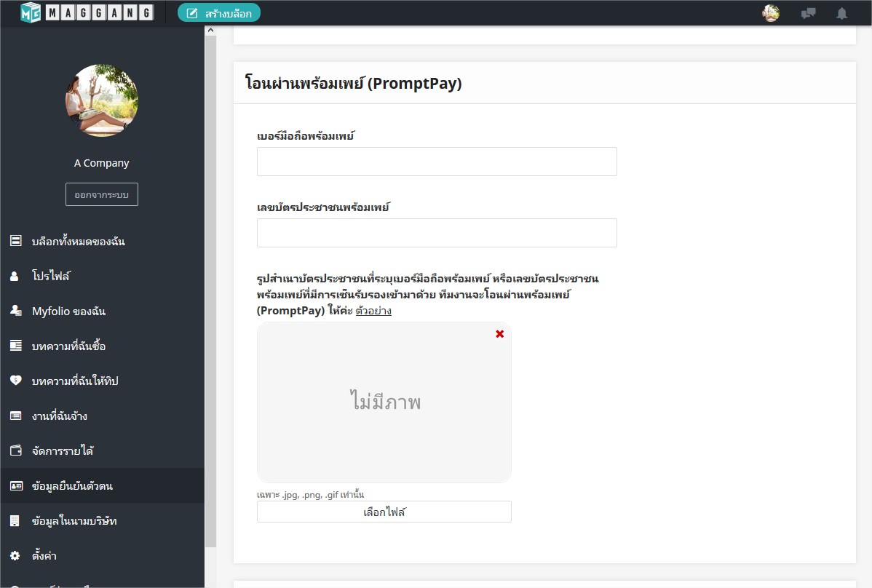Click the sidebar profile picture

tap(102, 100)
